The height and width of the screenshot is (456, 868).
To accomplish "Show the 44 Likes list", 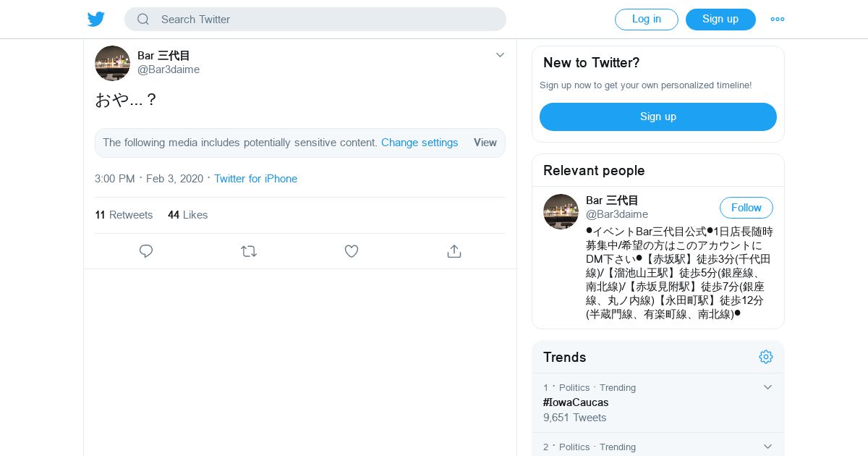I will point(188,215).
